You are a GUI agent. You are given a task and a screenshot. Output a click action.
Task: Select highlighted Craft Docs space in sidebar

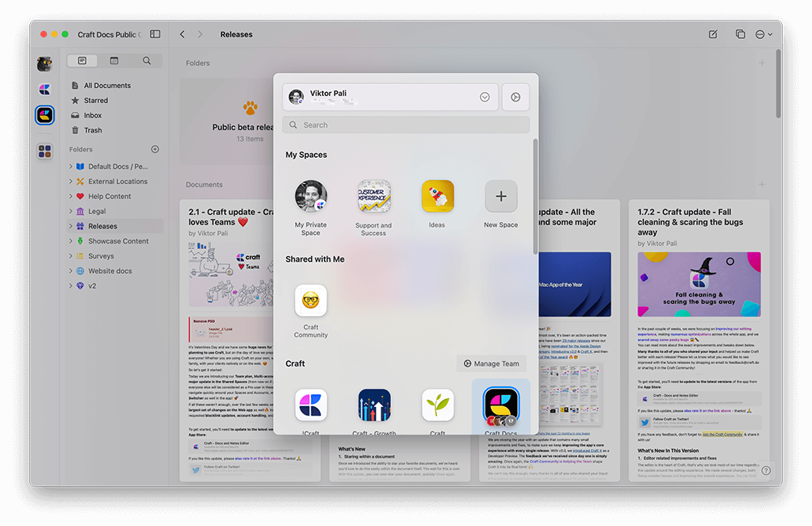(x=45, y=115)
